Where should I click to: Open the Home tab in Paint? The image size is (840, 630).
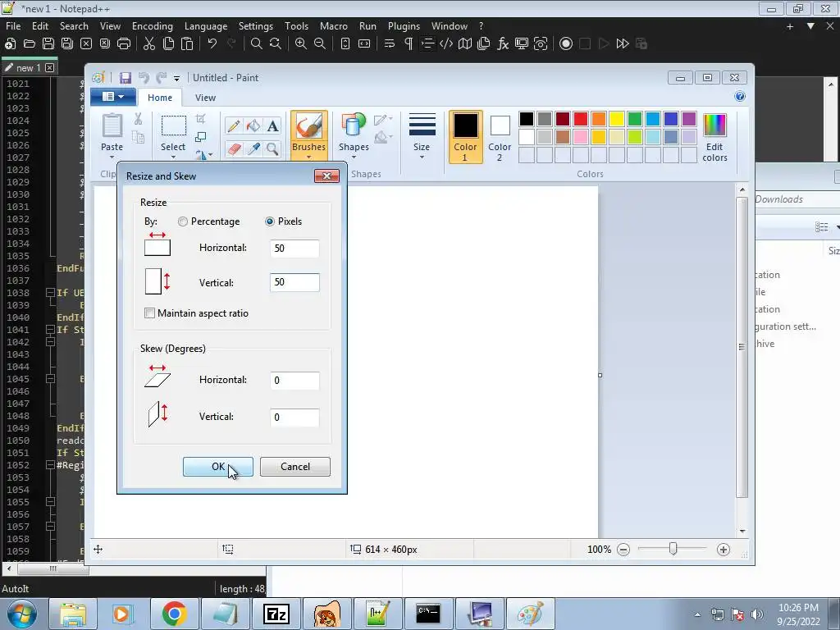160,98
